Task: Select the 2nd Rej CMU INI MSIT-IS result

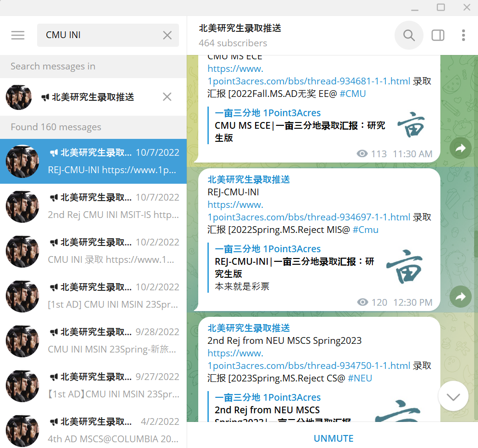Action: [x=93, y=206]
